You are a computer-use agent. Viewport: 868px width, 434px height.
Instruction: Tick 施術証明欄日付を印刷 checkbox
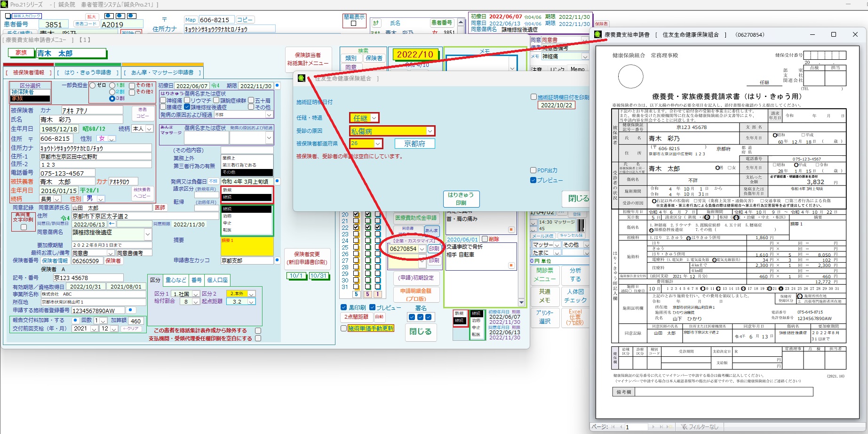534,97
